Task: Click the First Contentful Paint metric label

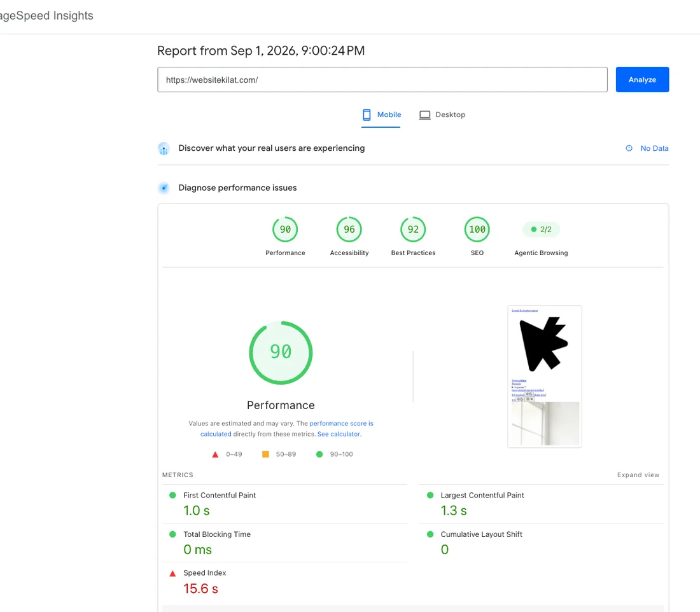Action: (219, 495)
